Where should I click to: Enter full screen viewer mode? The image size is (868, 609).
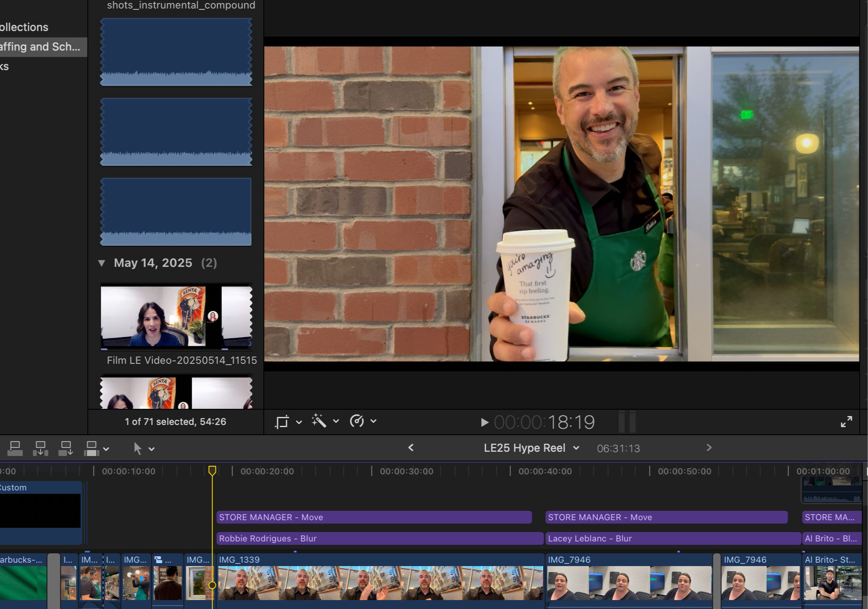(x=846, y=422)
